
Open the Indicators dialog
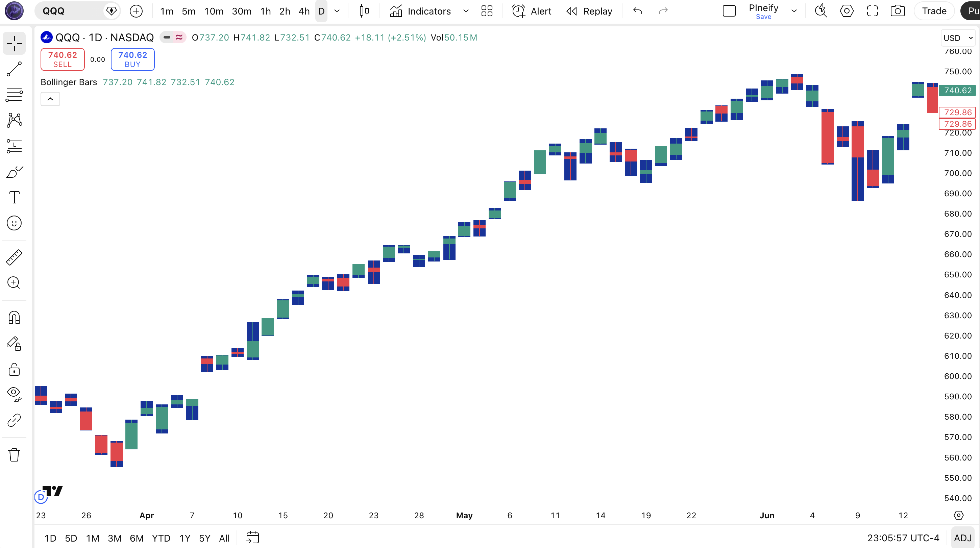click(x=420, y=11)
